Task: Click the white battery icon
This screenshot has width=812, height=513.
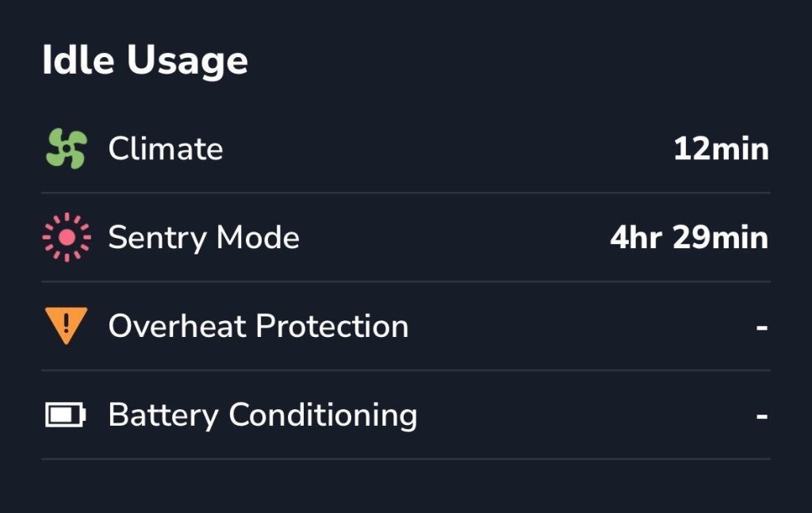Action: point(65,415)
